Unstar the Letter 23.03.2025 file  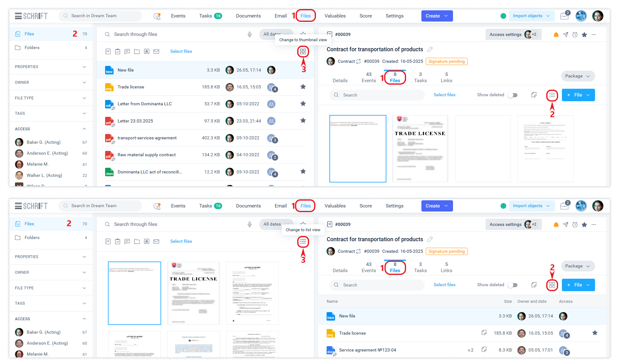click(303, 121)
